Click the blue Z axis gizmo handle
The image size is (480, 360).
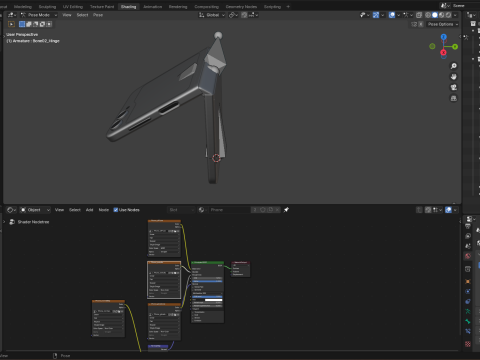tap(444, 37)
